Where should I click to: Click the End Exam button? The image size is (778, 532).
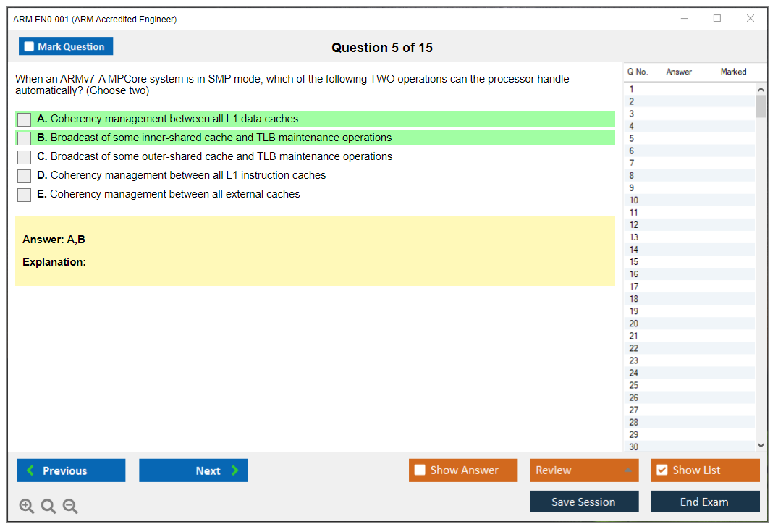coord(705,502)
